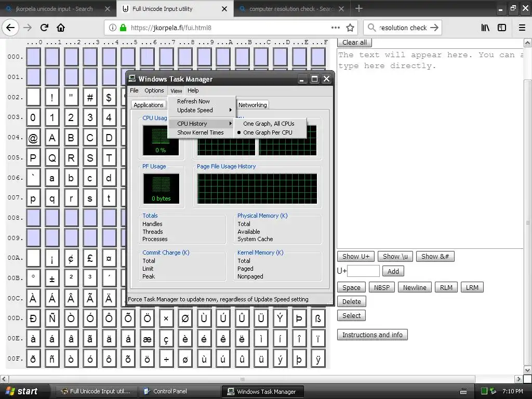Image resolution: width=532 pixels, height=399 pixels.
Task: Click the resolution check search field
Action: (x=403, y=28)
